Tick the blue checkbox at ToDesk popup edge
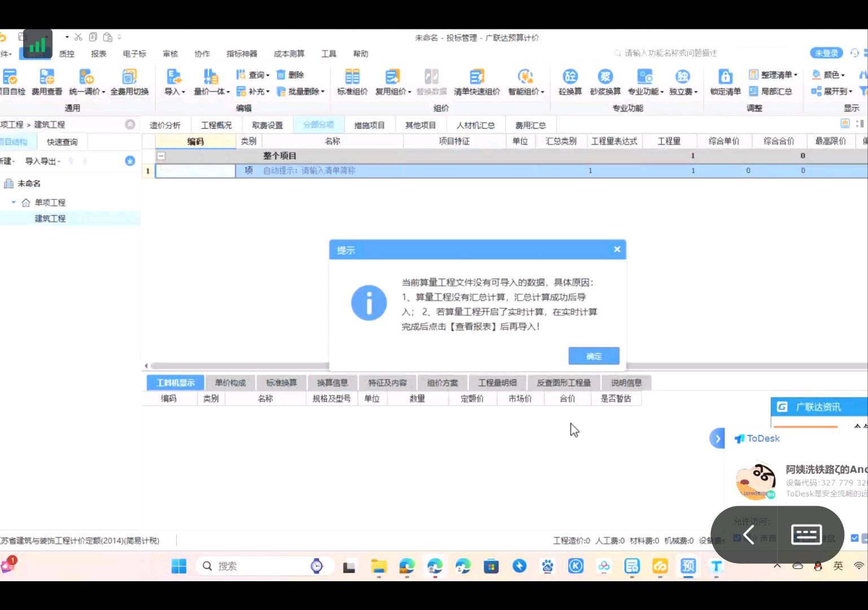 tap(854, 538)
